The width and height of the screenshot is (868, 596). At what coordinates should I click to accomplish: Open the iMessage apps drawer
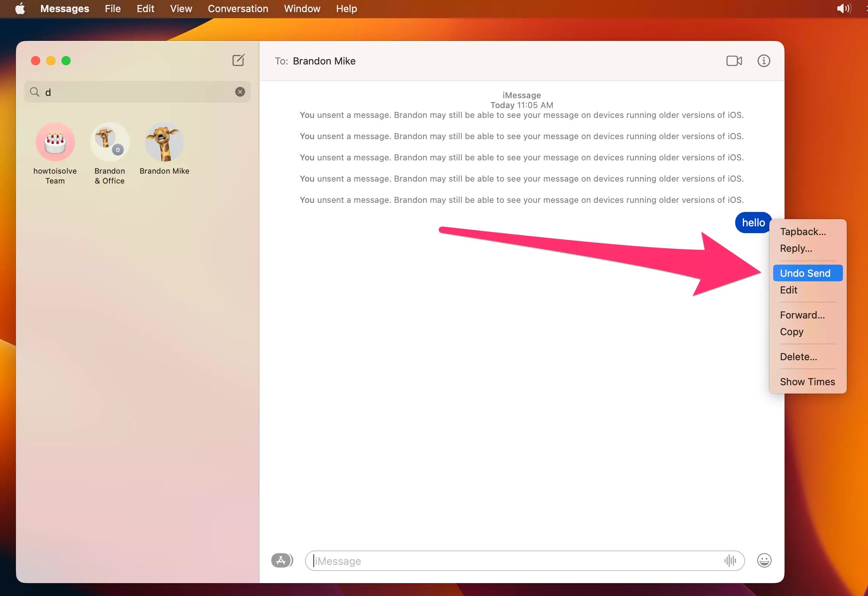pyautogui.click(x=281, y=560)
